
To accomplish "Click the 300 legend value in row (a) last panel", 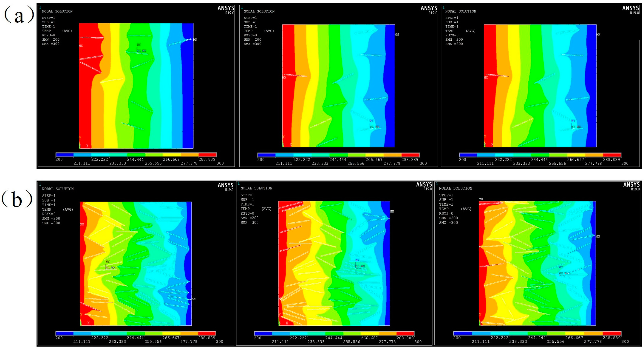I will tap(625, 163).
